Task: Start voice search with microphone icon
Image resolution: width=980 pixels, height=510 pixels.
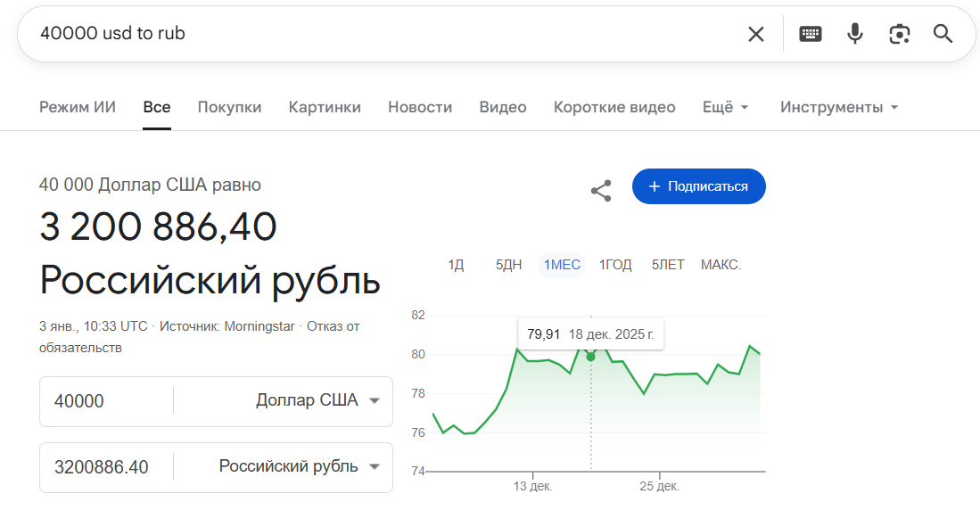Action: click(854, 34)
